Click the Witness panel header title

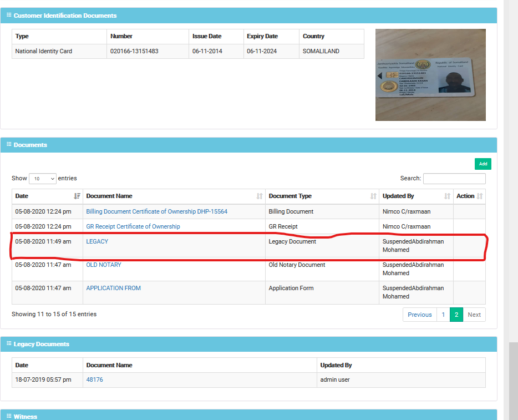[x=26, y=417]
